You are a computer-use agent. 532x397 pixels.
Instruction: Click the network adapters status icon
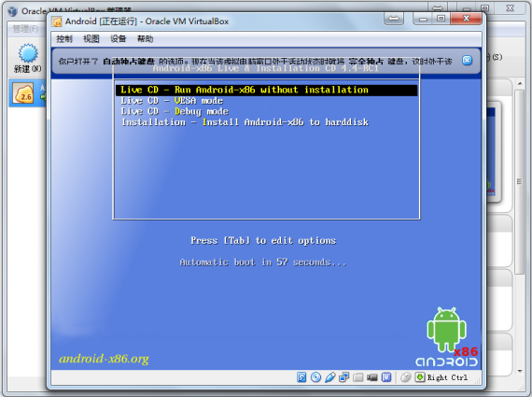coord(344,377)
